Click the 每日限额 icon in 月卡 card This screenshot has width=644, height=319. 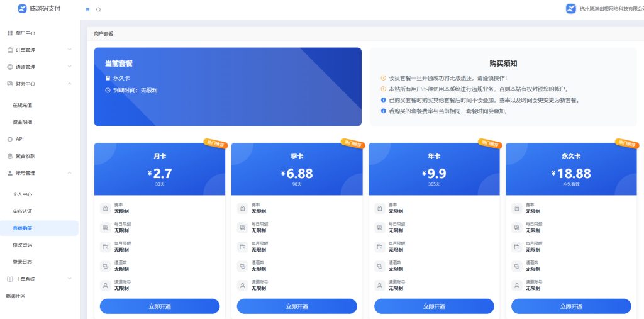(x=106, y=227)
